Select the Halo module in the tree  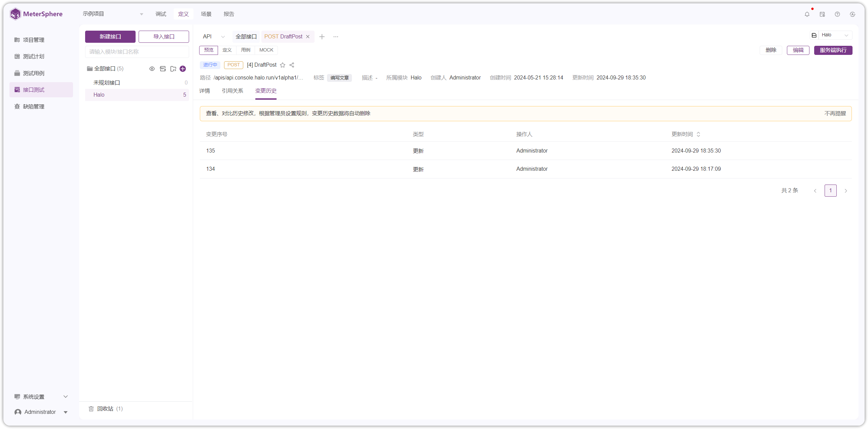(x=137, y=95)
